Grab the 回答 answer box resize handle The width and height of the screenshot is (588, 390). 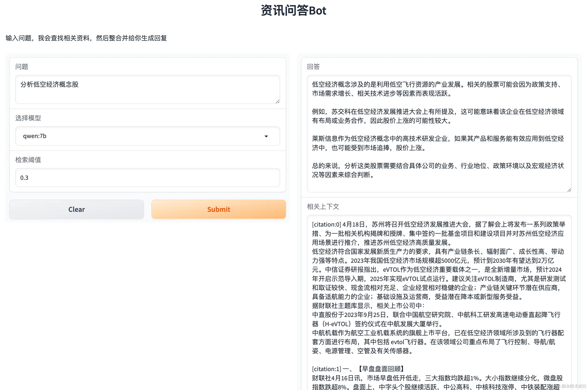(569, 190)
